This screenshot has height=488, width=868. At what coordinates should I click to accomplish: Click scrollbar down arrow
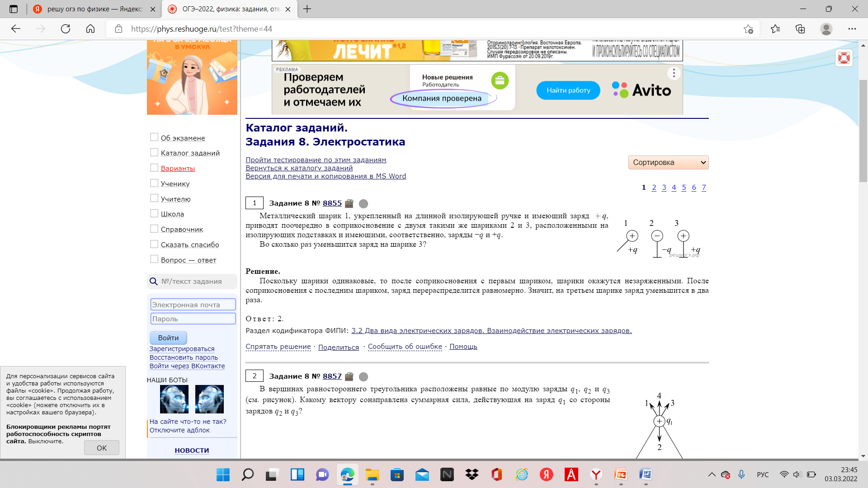[863, 456]
